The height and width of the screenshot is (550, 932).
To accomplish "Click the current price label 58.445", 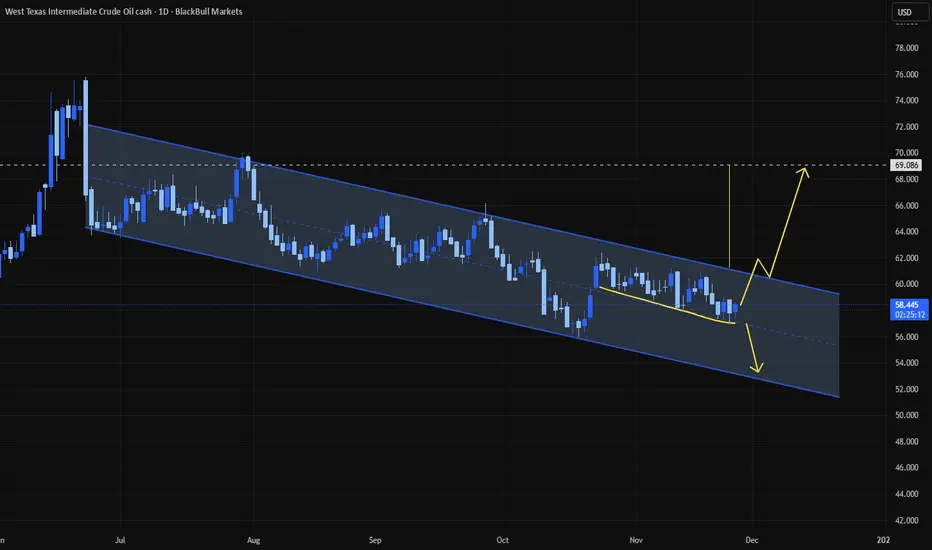I will coord(909,305).
